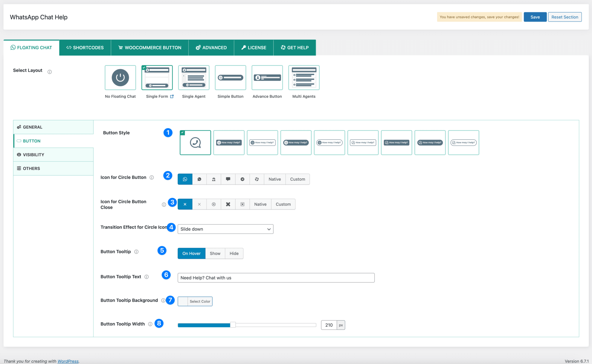592x364 pixels.
Task: Select the Telegram paper plane circle icon
Action: click(243, 179)
